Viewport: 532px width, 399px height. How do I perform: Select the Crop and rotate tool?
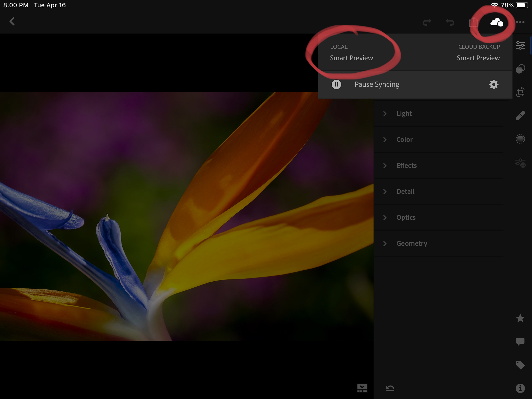[520, 92]
